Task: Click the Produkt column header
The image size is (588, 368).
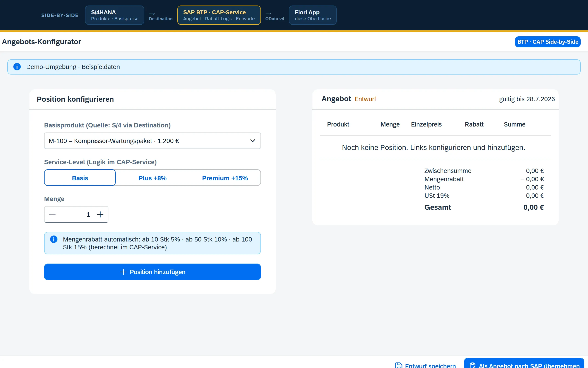Action: click(338, 124)
